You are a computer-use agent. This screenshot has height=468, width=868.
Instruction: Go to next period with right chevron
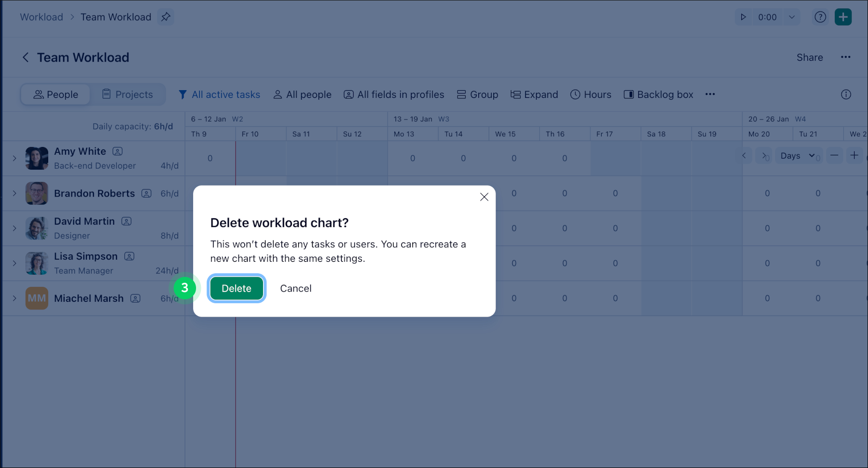point(763,156)
